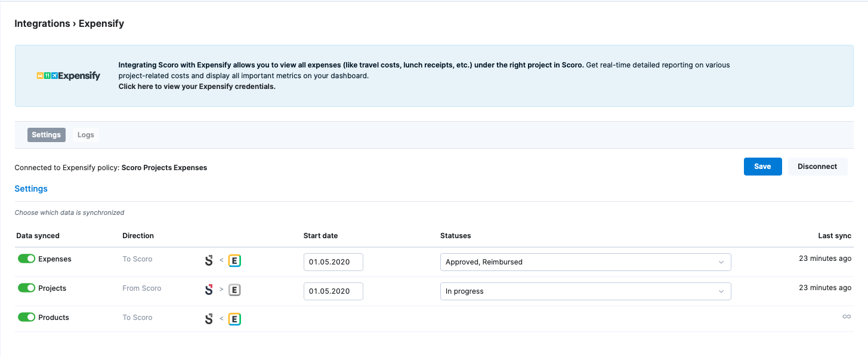Click the 'Start date' column header
The width and height of the screenshot is (868, 357).
pos(321,236)
